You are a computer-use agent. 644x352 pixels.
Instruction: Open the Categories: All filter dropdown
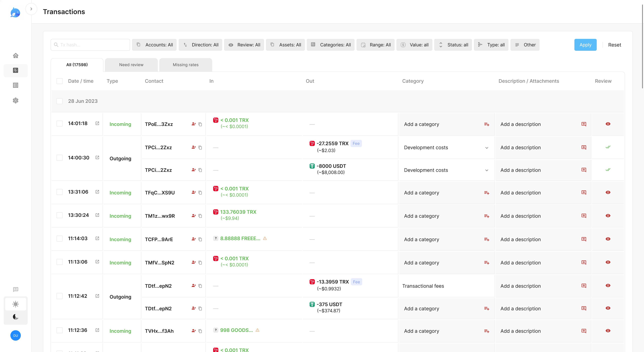point(331,45)
